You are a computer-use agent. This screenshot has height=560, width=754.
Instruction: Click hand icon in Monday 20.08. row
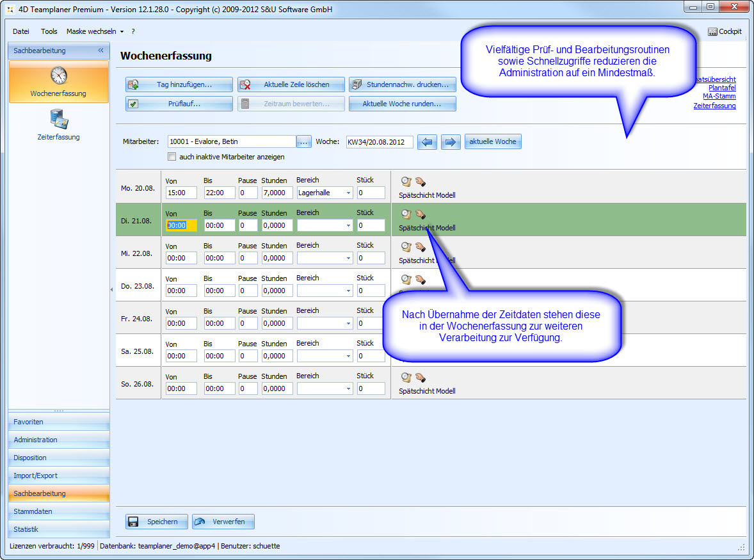(x=420, y=181)
